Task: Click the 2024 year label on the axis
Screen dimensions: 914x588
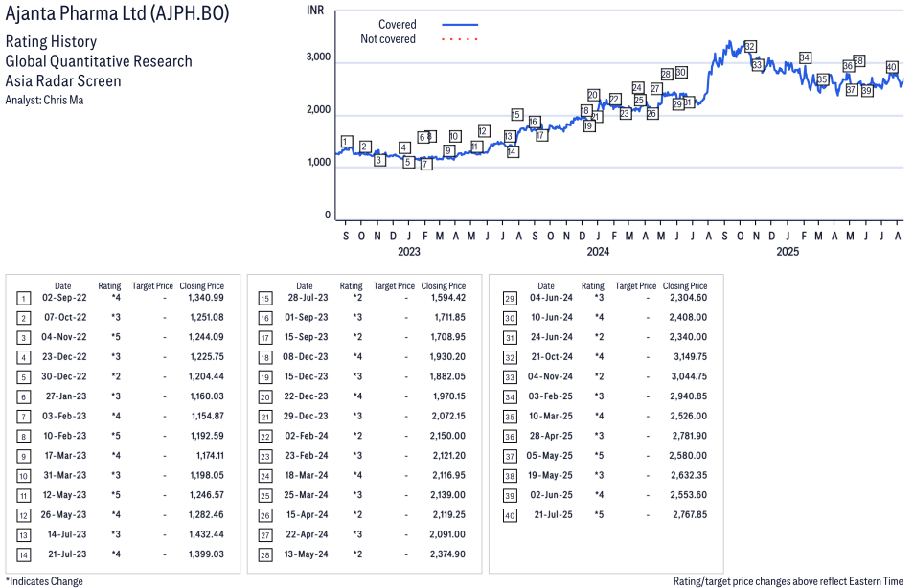Action: pyautogui.click(x=598, y=251)
